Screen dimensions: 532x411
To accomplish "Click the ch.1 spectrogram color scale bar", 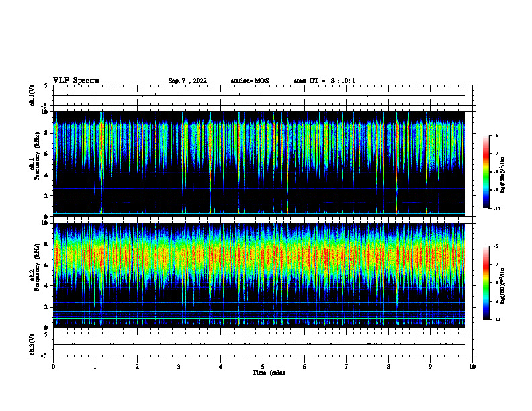I will tap(486, 172).
